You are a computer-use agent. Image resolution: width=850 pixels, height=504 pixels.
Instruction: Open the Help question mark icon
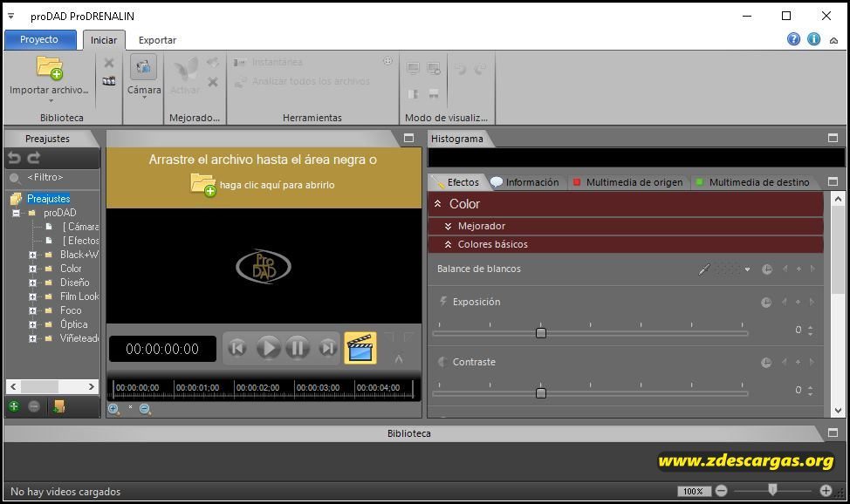tap(793, 39)
